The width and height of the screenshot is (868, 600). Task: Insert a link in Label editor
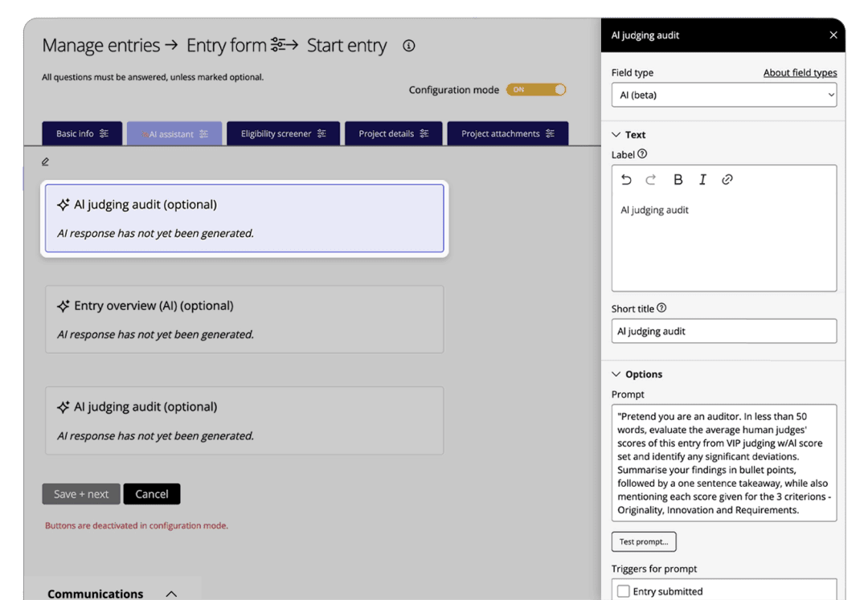(727, 180)
